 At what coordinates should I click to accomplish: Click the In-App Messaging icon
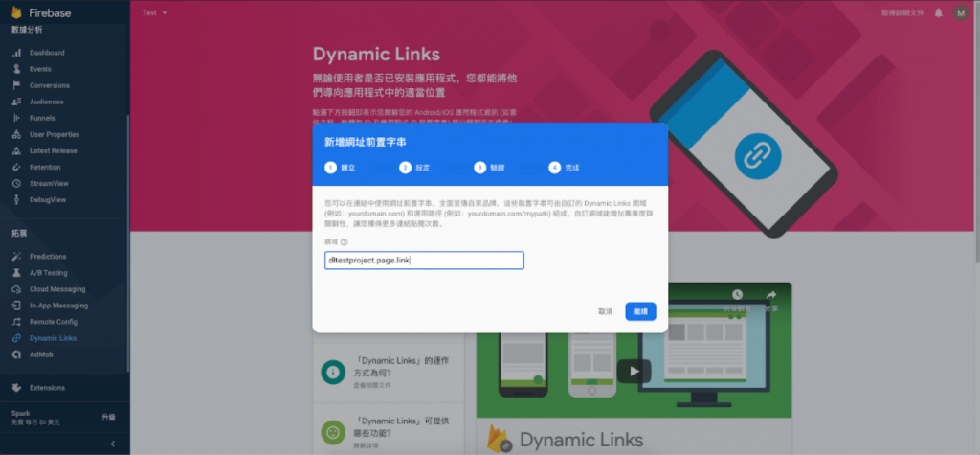17,306
